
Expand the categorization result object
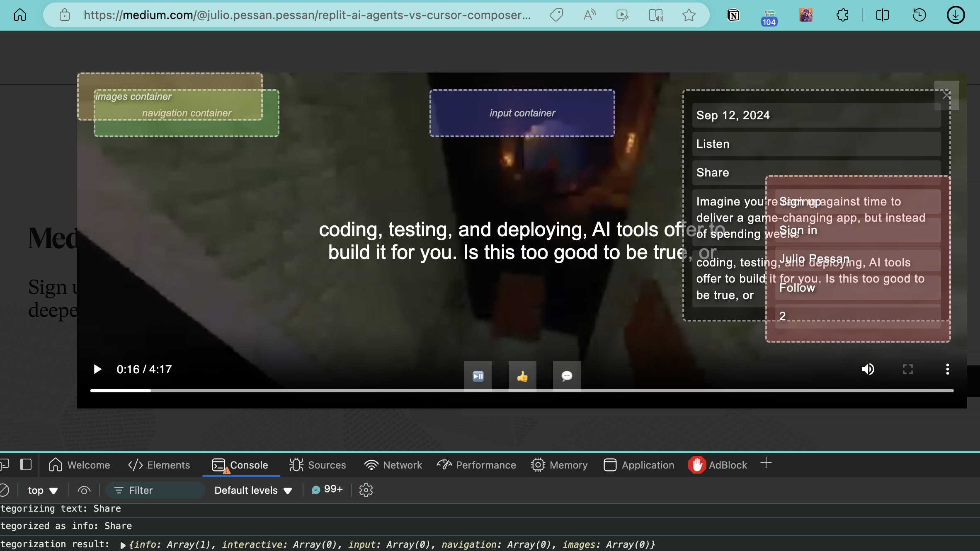(123, 545)
